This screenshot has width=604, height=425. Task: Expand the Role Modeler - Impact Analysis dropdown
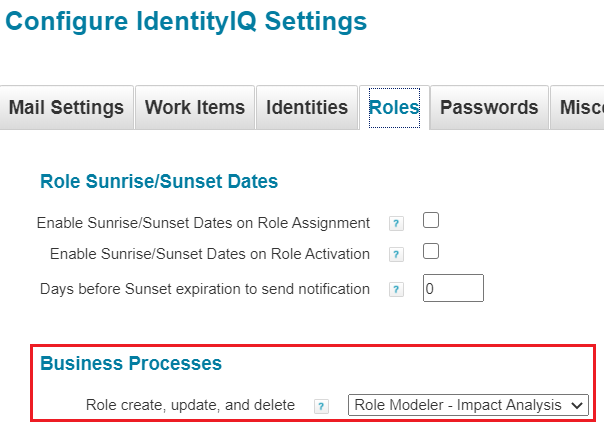coord(467,405)
